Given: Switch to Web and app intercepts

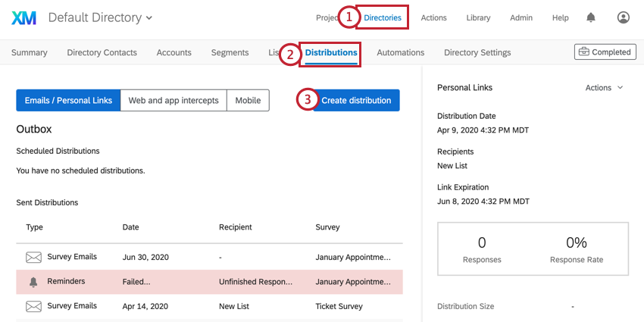Looking at the screenshot, I should point(174,100).
